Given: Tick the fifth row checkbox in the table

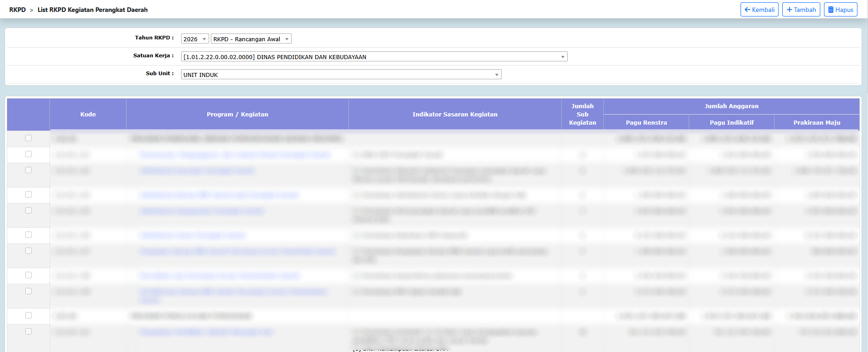Looking at the screenshot, I should (28, 210).
